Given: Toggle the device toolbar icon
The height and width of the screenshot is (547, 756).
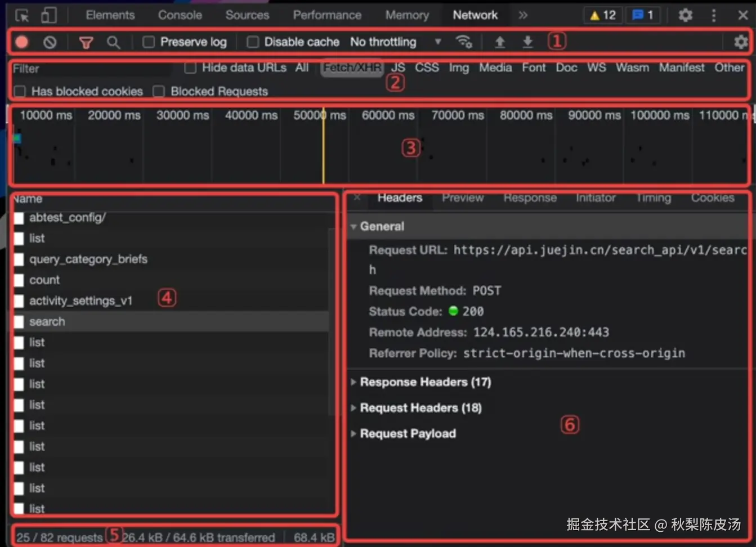Looking at the screenshot, I should 49,15.
